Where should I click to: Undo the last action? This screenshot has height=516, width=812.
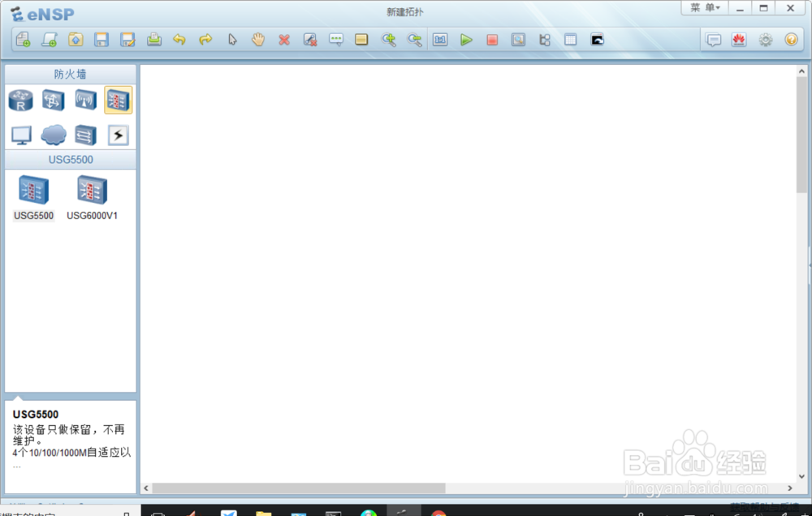pyautogui.click(x=179, y=40)
